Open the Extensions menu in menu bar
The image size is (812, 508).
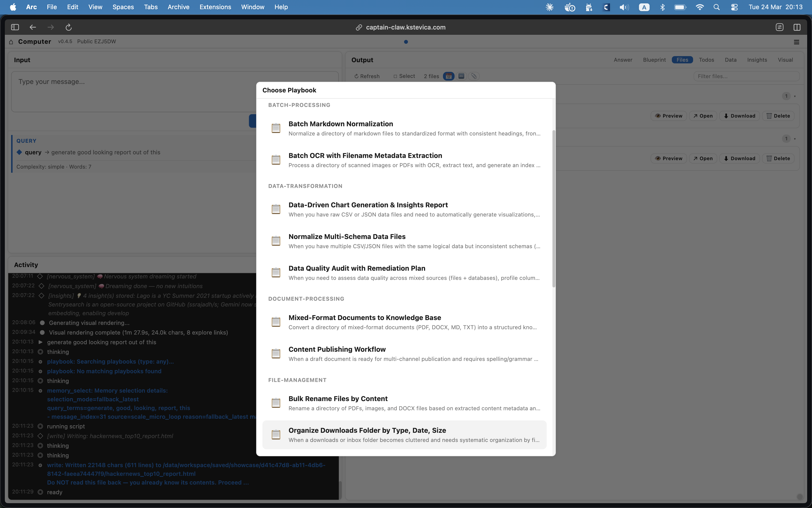[x=215, y=7]
